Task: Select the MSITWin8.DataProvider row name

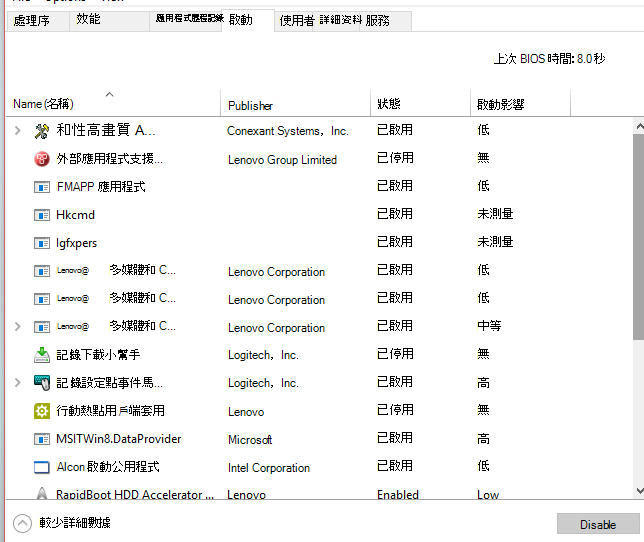Action: tap(119, 439)
